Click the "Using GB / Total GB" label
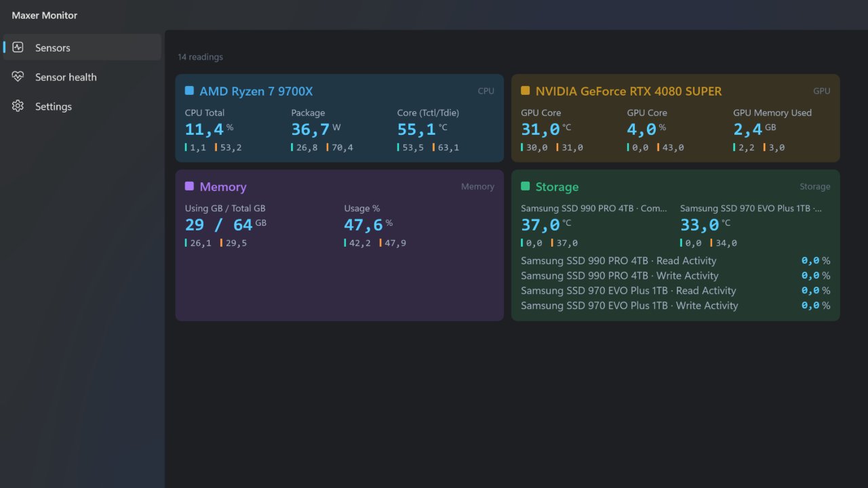The height and width of the screenshot is (488, 868). click(x=225, y=209)
